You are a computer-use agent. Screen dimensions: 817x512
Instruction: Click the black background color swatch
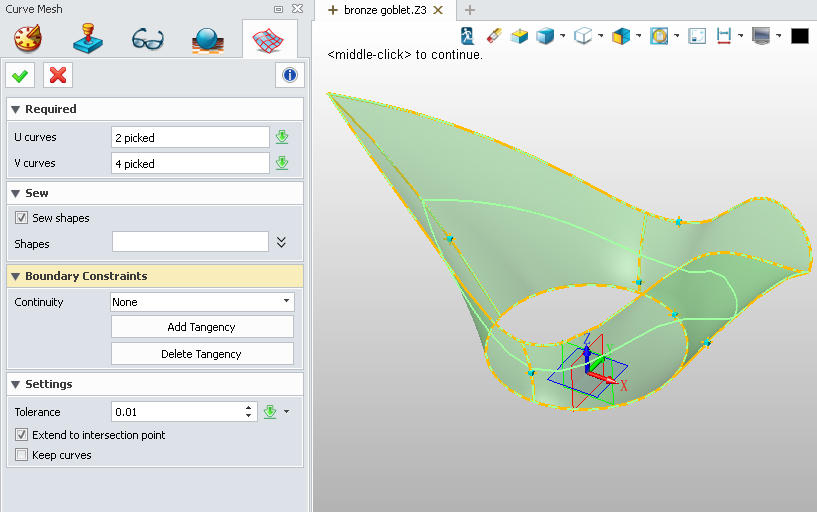799,36
